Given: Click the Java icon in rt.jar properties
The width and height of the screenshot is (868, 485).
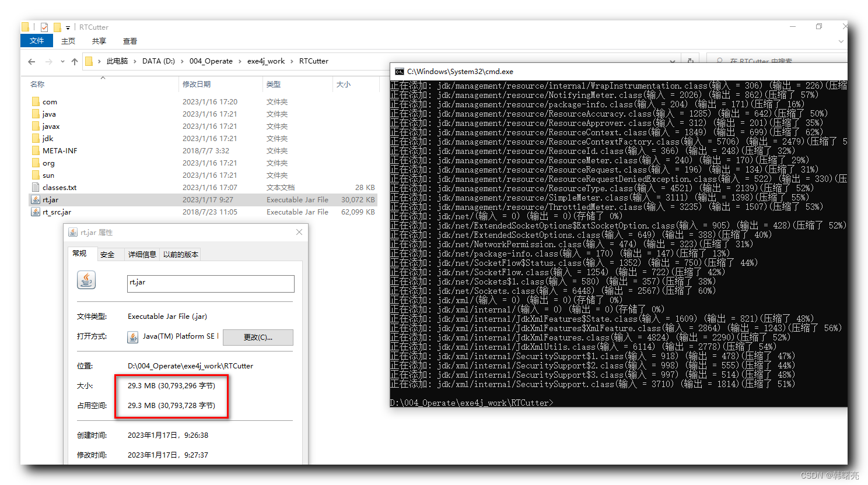Looking at the screenshot, I should [86, 280].
